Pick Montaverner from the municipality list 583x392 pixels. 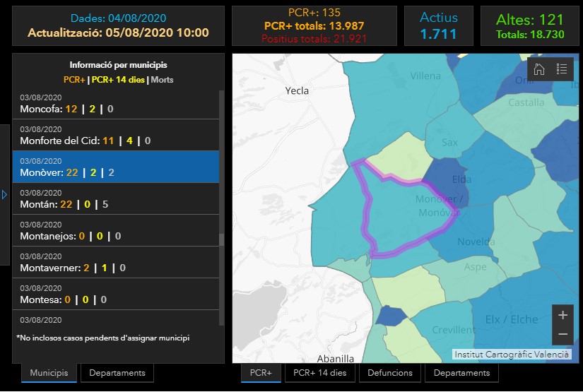tap(116, 263)
